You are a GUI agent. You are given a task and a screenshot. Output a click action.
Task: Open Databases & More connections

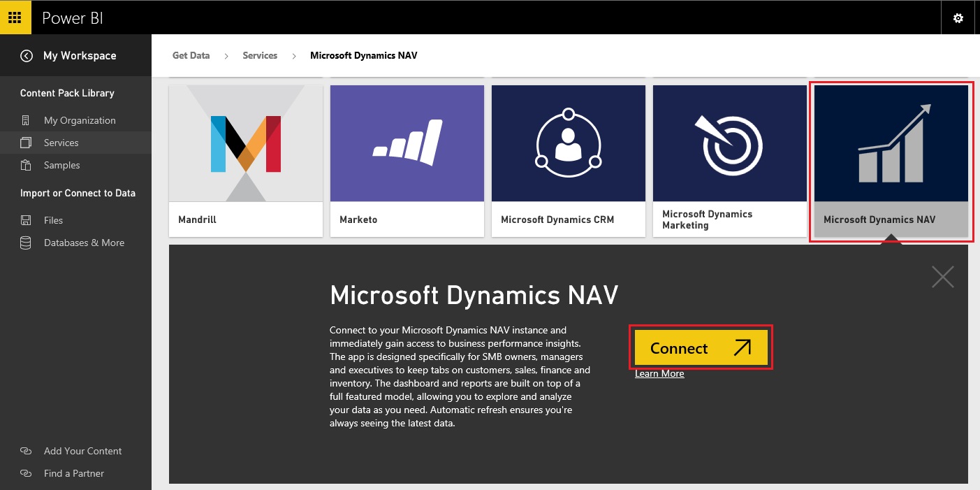click(84, 243)
